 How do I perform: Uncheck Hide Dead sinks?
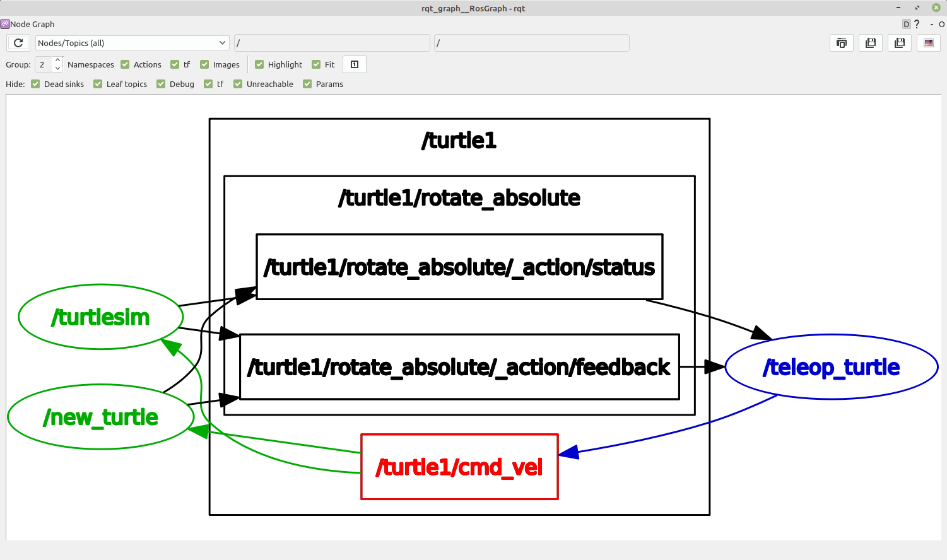coord(35,84)
